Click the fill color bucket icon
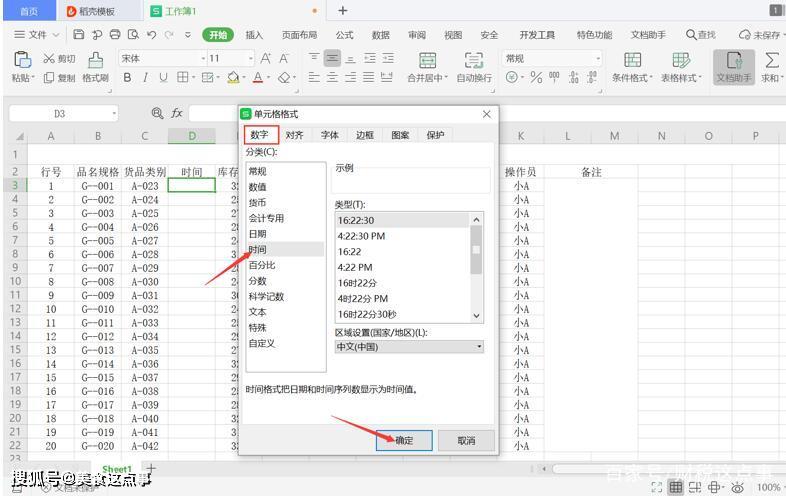Image resolution: width=786 pixels, height=496 pixels. click(233, 77)
